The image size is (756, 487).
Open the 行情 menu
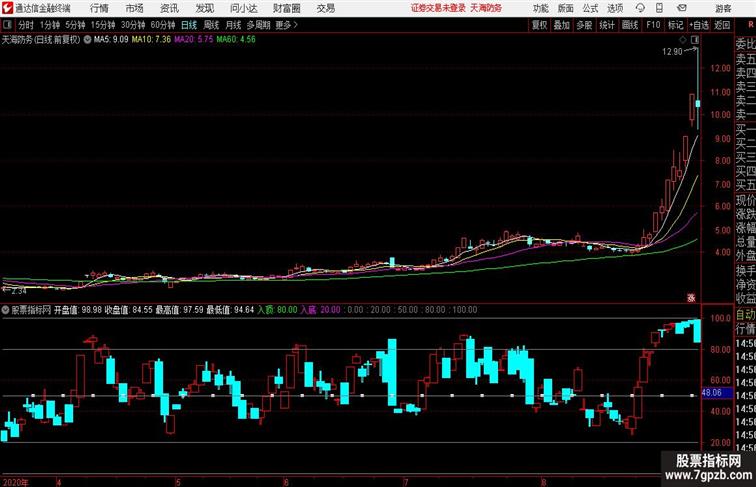pos(99,8)
